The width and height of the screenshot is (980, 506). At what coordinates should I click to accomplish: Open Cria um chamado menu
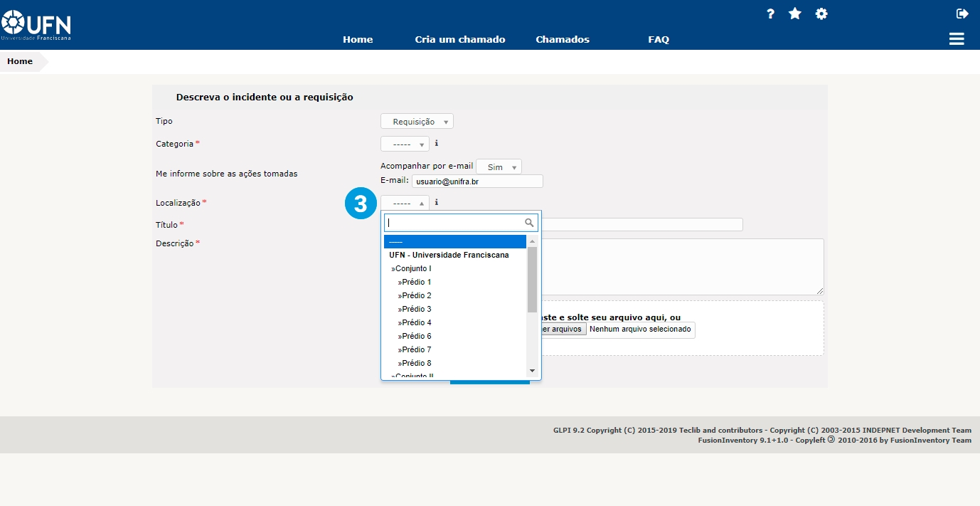click(x=460, y=40)
